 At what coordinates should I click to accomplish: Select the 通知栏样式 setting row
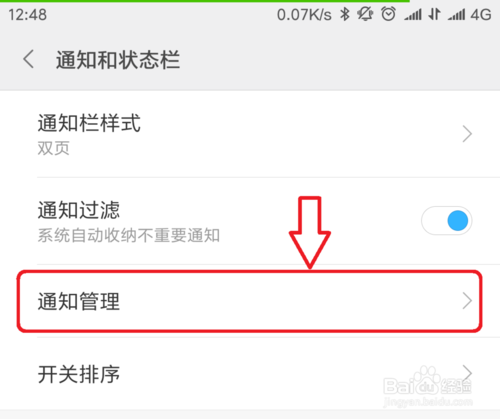click(x=250, y=134)
